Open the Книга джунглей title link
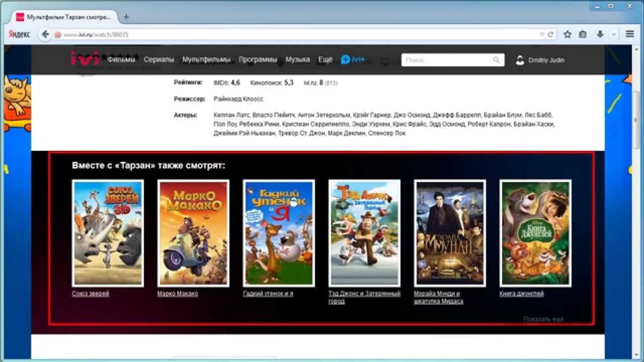The height and width of the screenshot is (362, 644). [x=522, y=294]
